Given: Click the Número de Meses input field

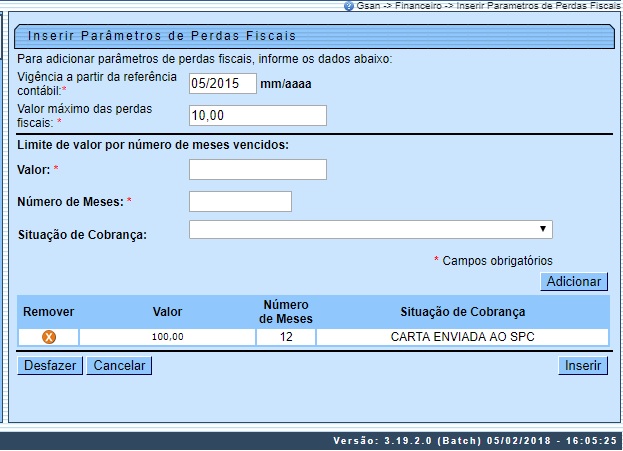Looking at the screenshot, I should [x=240, y=201].
